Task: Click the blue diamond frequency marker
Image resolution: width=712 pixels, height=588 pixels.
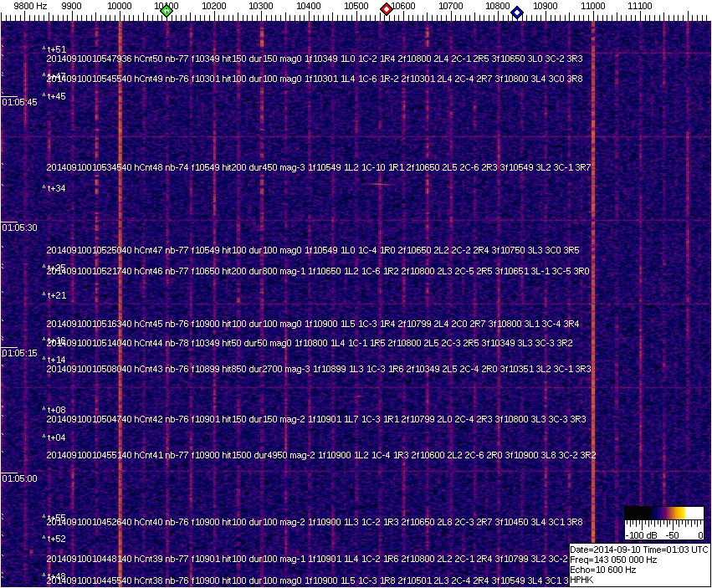Action: point(517,13)
